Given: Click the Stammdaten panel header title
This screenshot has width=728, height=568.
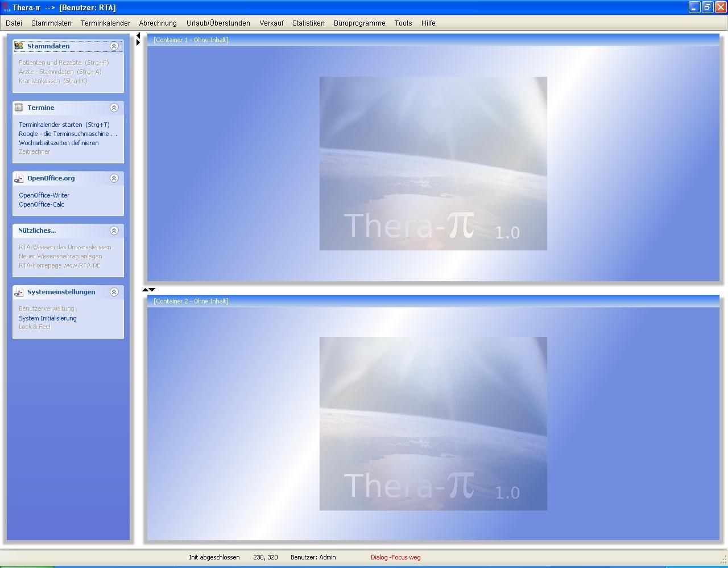Looking at the screenshot, I should pos(48,46).
